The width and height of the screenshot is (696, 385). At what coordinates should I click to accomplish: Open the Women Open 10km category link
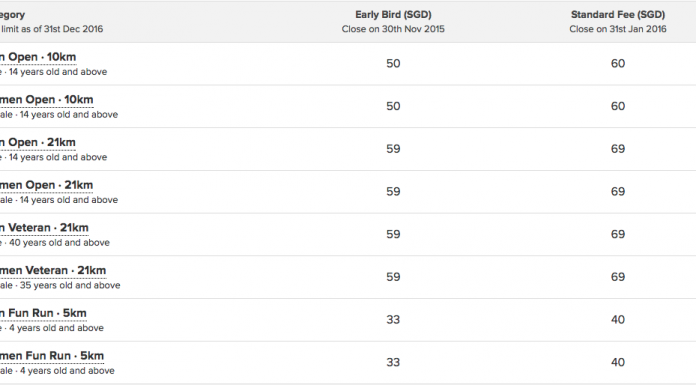point(47,100)
